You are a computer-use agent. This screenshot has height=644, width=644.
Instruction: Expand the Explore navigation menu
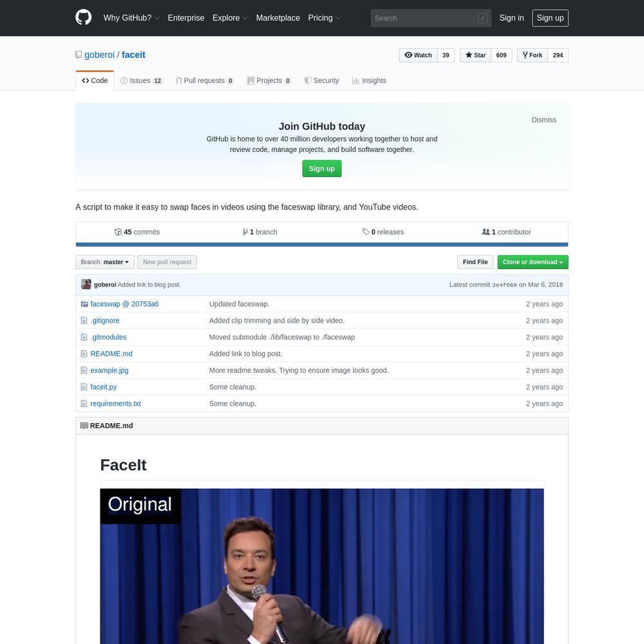point(230,18)
